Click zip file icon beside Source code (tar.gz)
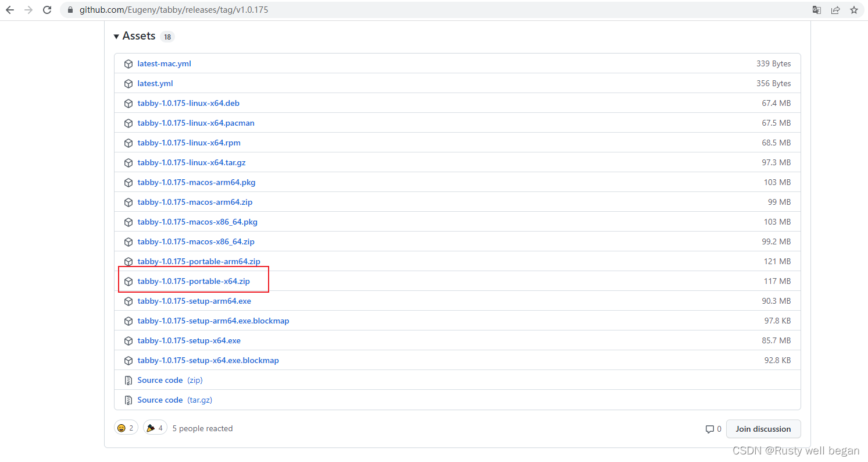The width and height of the screenshot is (868, 462). click(128, 400)
